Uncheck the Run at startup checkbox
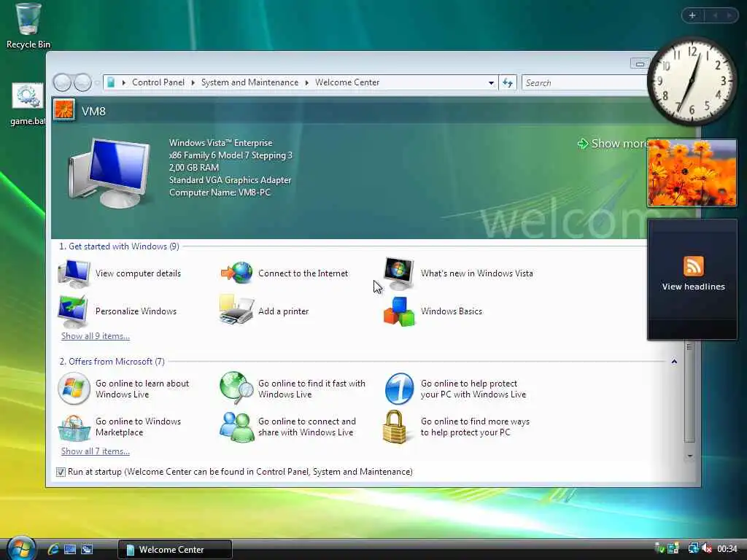This screenshot has height=560, width=747. [x=61, y=472]
